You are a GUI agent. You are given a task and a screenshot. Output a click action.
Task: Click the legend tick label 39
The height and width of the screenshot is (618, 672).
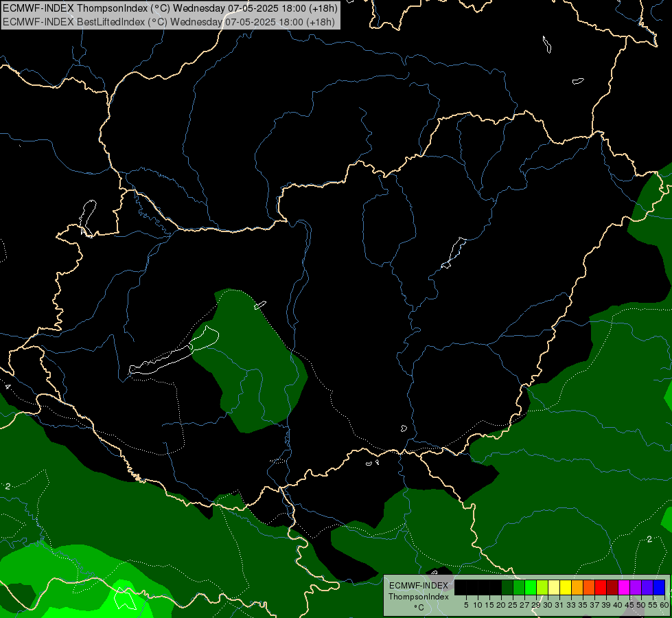click(606, 605)
